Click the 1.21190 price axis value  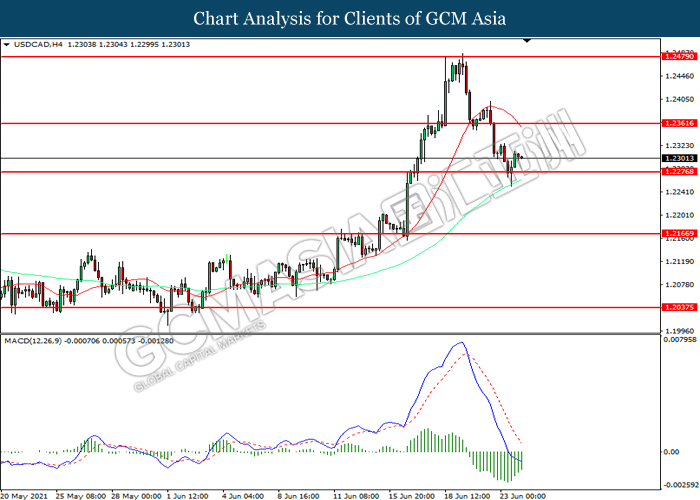click(679, 262)
